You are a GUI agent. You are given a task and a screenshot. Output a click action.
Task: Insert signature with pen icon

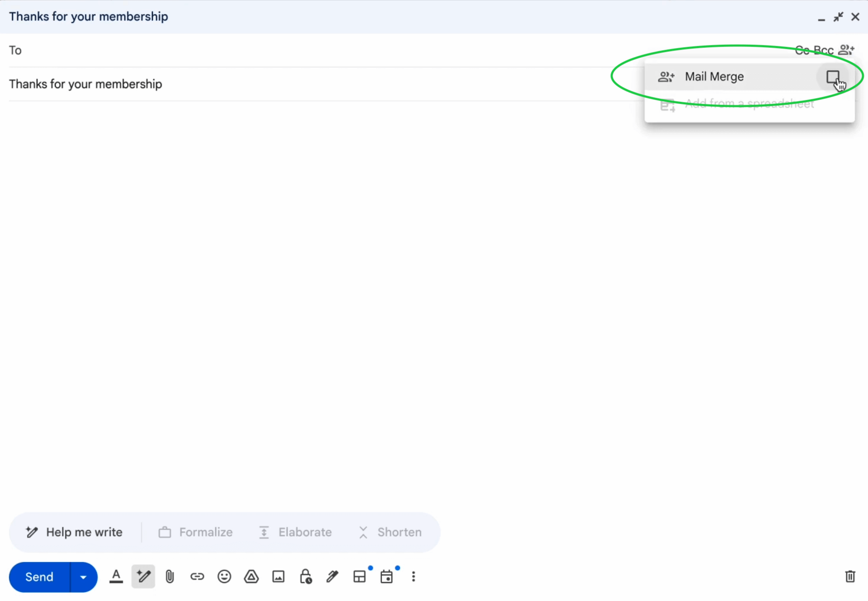point(332,577)
